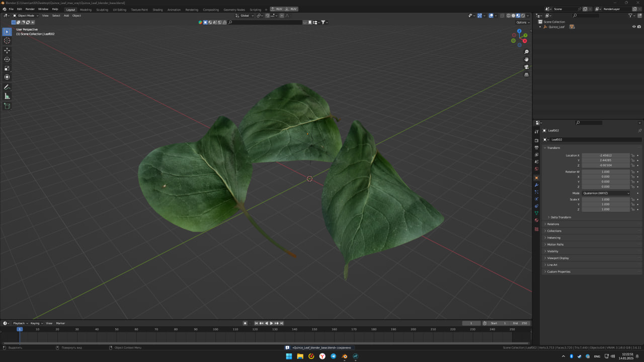The width and height of the screenshot is (644, 362).
Task: Open the Texture properties tab
Action: point(536,229)
